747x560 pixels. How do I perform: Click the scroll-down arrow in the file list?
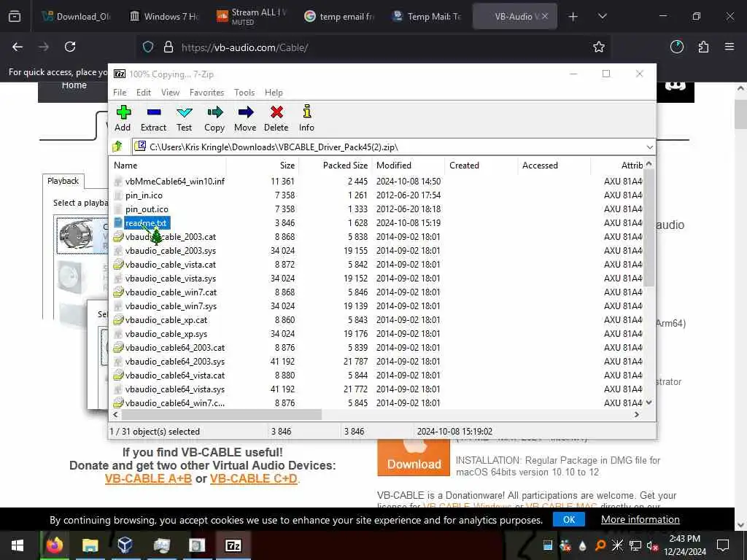click(649, 402)
